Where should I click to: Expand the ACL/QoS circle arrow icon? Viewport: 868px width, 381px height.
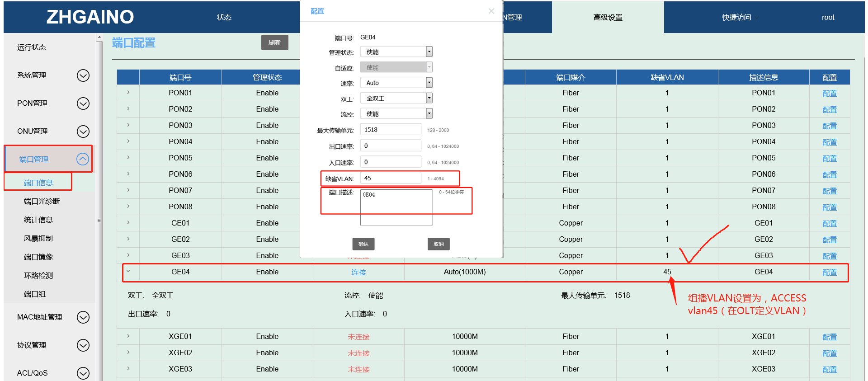[x=83, y=373]
